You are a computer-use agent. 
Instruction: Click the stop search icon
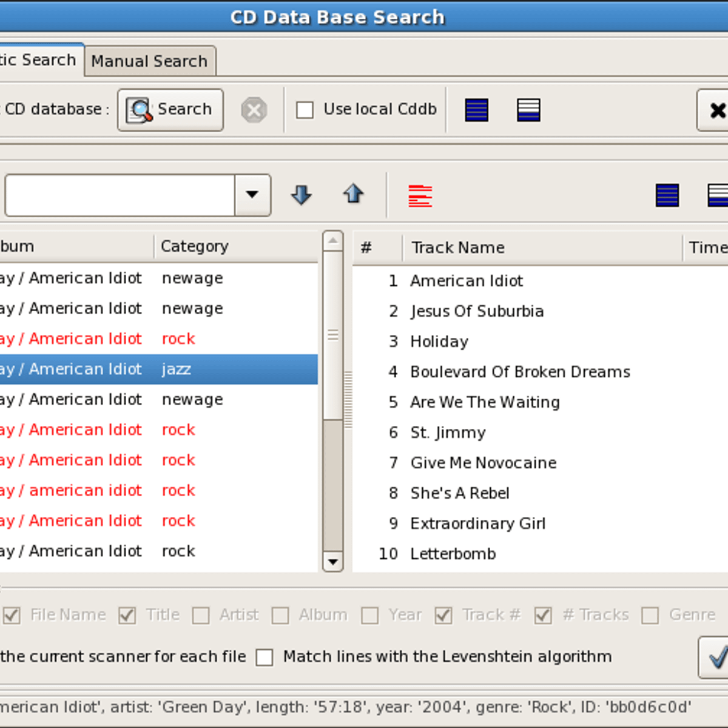tap(254, 110)
